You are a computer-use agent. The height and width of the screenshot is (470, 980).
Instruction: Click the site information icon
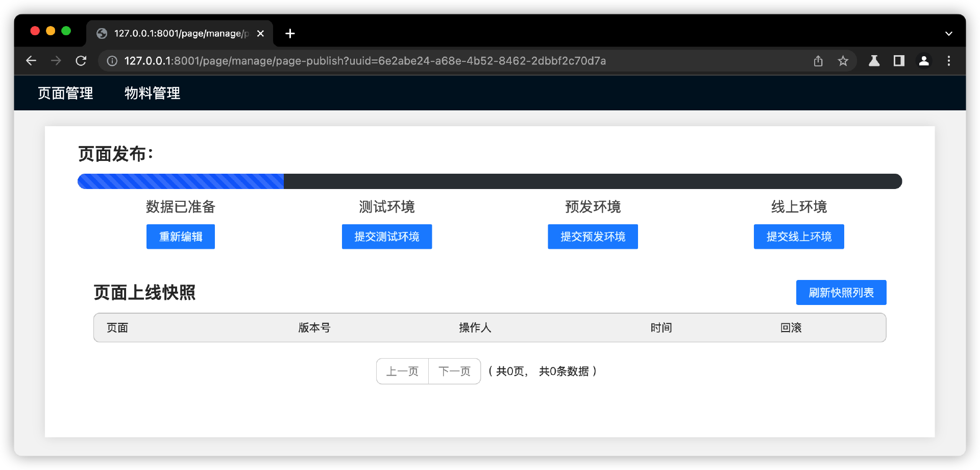coord(112,61)
